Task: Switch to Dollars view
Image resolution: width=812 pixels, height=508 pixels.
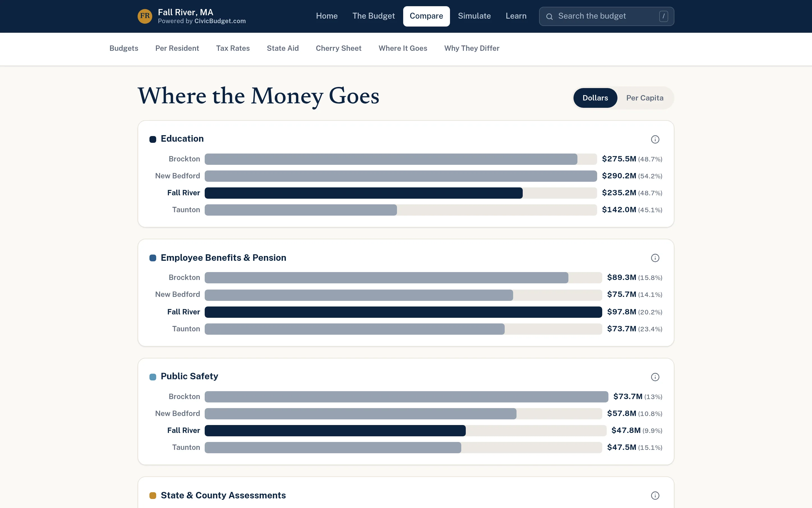Action: [595, 98]
